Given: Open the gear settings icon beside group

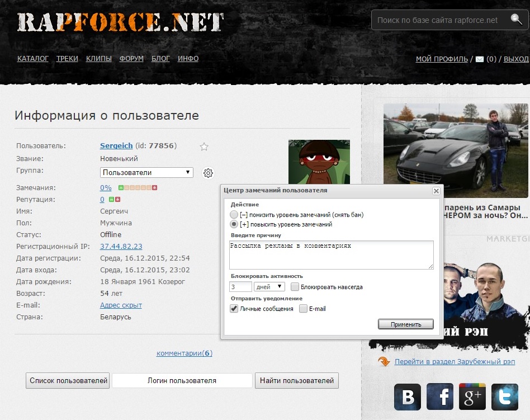Looking at the screenshot, I should click(208, 173).
